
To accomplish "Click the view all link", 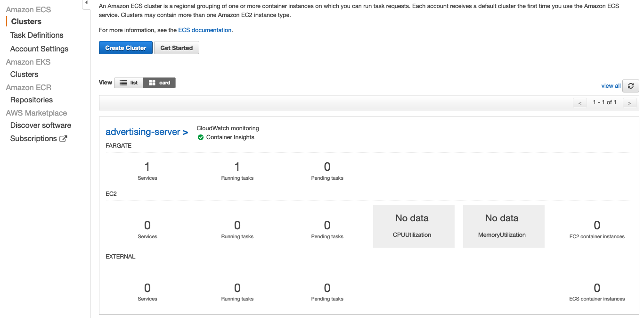I will (611, 86).
